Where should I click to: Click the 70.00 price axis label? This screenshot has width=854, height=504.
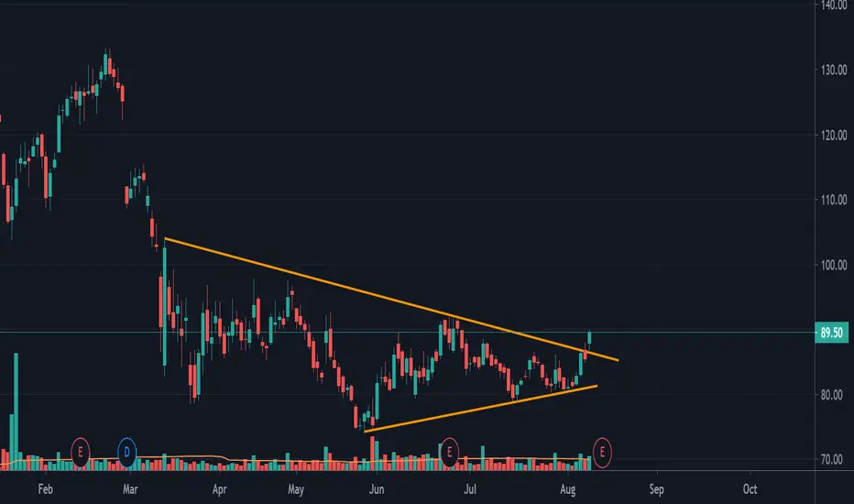coord(834,460)
